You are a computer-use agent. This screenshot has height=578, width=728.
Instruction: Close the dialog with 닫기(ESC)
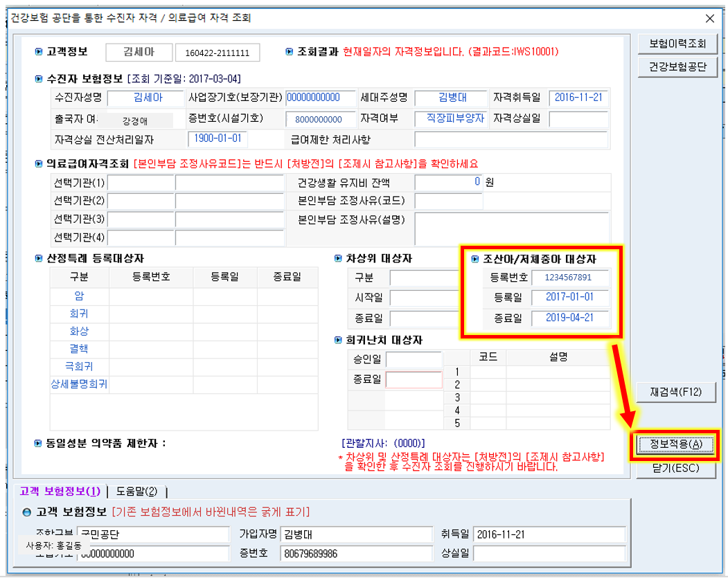[x=677, y=467]
